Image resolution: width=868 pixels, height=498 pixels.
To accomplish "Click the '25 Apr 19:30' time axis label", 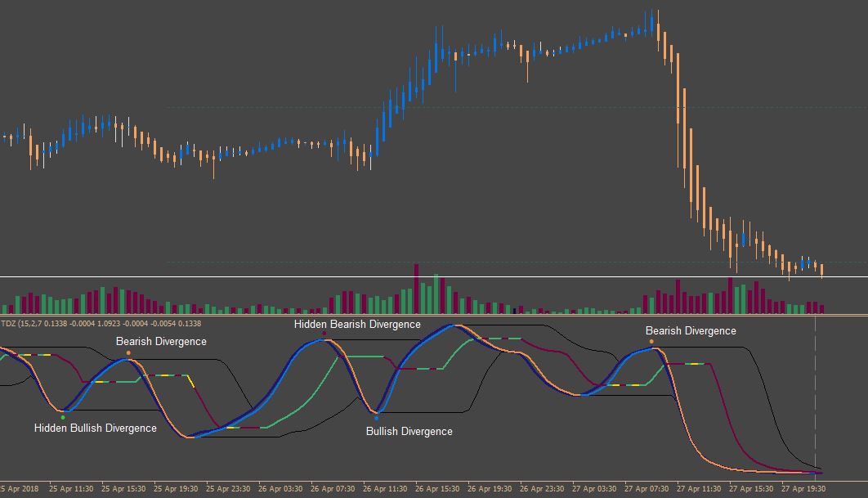I will [176, 488].
